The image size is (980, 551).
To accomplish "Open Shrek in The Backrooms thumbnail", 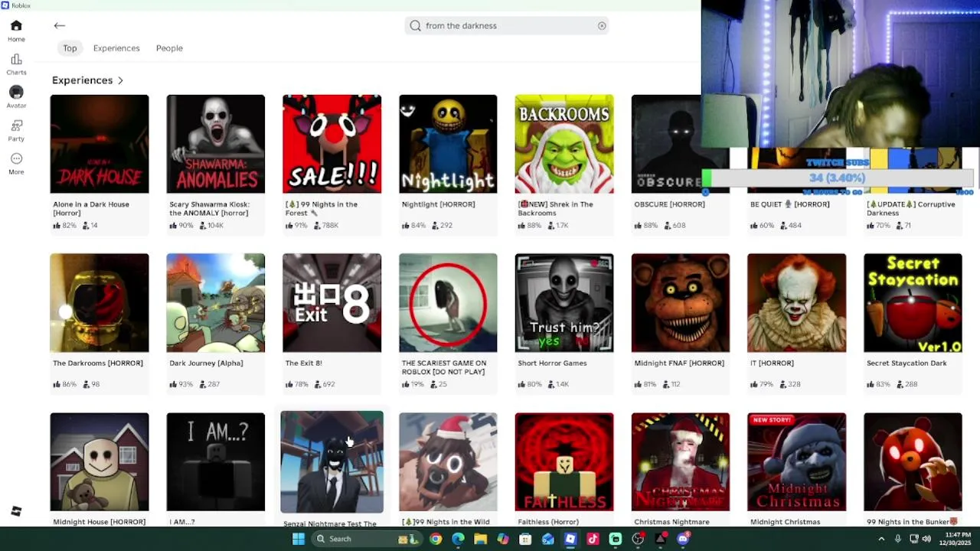I will [x=564, y=144].
